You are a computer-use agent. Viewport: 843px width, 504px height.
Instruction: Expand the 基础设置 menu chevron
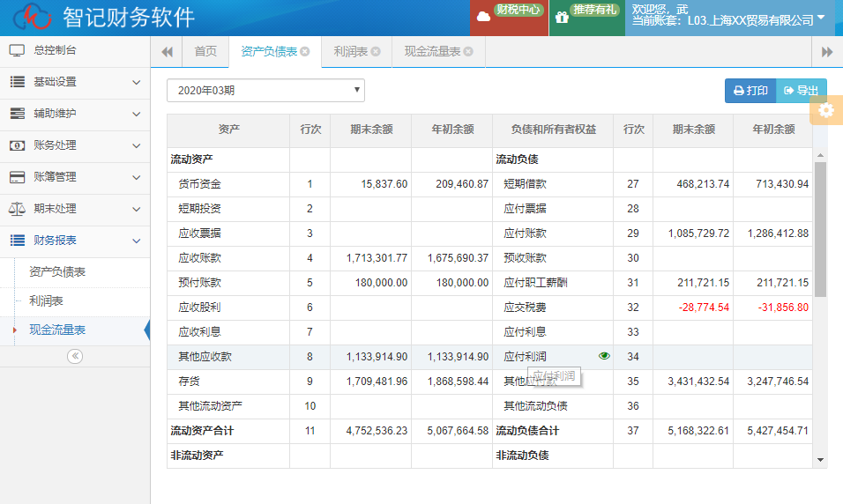137,82
